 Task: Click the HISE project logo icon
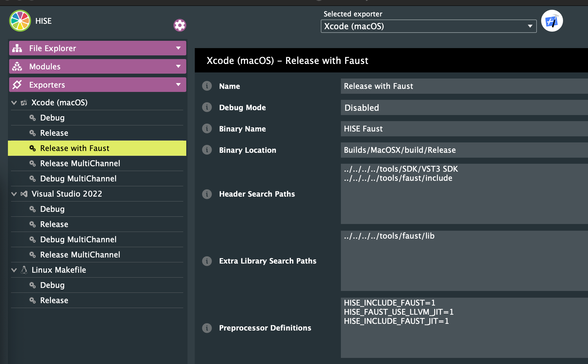[x=20, y=21]
